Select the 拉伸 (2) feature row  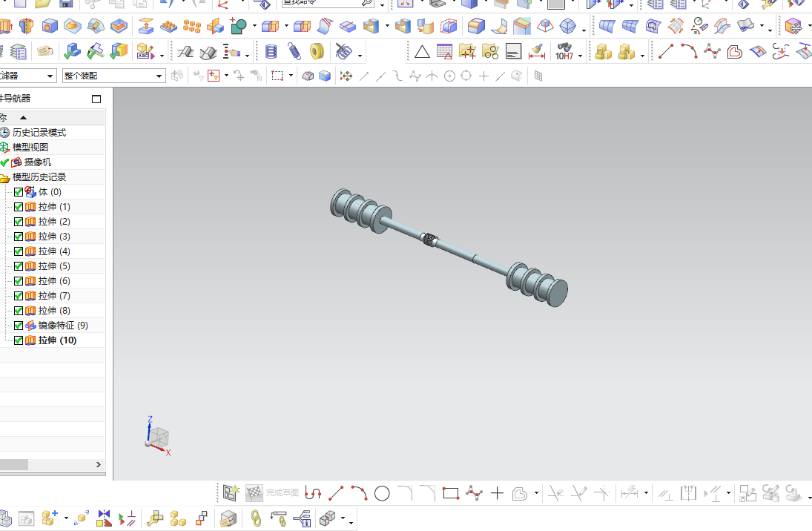coord(54,222)
